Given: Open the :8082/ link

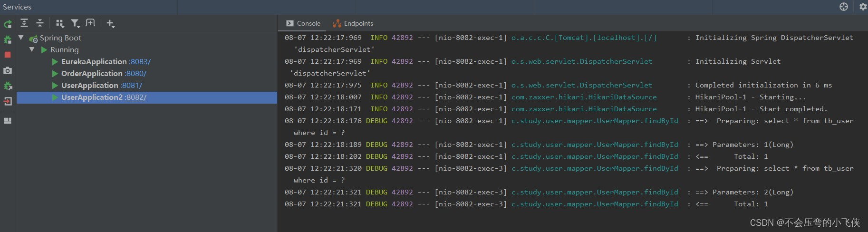Looking at the screenshot, I should (135, 97).
